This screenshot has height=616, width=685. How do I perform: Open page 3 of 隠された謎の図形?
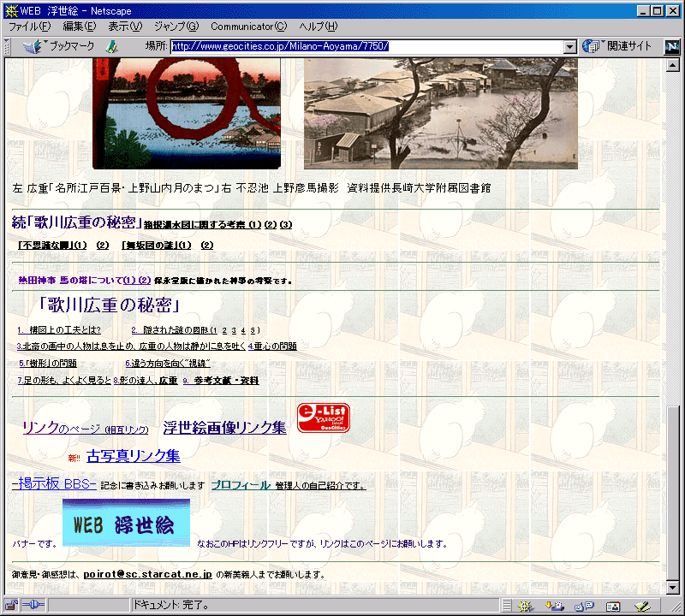[234, 330]
